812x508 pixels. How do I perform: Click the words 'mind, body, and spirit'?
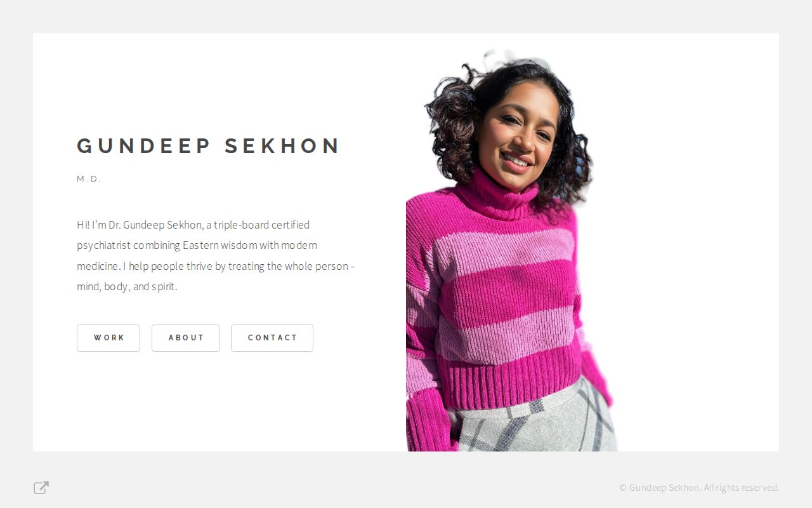coord(126,286)
